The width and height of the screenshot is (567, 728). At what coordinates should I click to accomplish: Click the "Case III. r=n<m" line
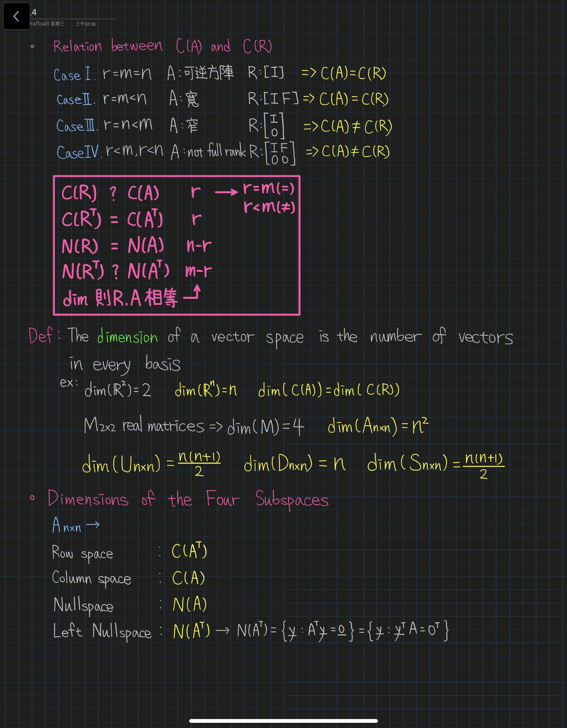[104, 125]
